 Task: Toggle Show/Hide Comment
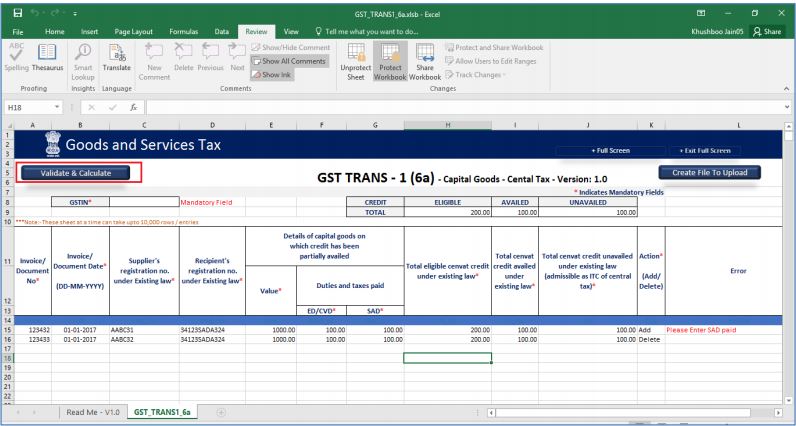pyautogui.click(x=297, y=48)
